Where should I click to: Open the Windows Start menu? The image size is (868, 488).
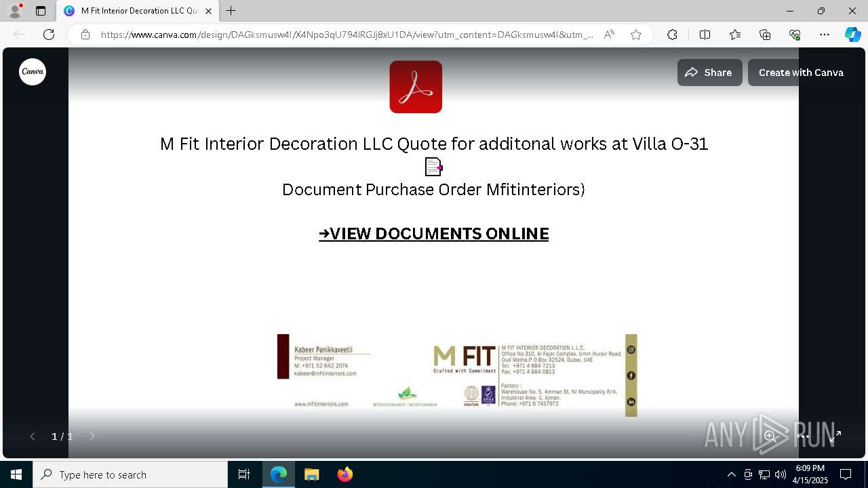coord(16,474)
